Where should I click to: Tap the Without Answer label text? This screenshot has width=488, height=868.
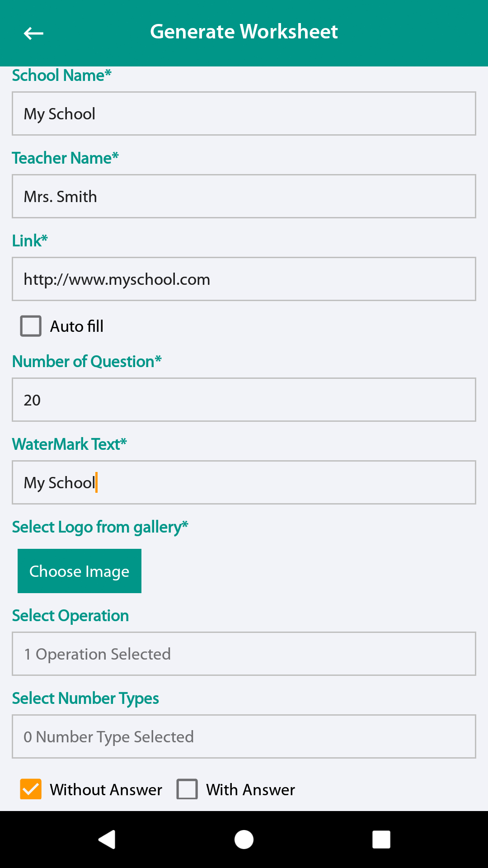106,790
